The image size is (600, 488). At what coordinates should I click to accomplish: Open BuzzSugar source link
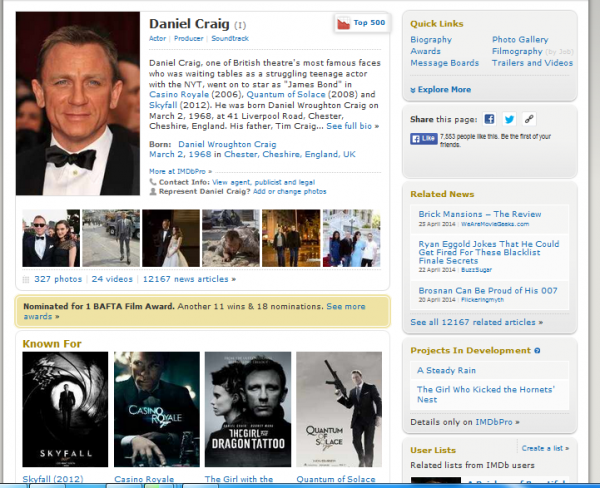tap(476, 270)
